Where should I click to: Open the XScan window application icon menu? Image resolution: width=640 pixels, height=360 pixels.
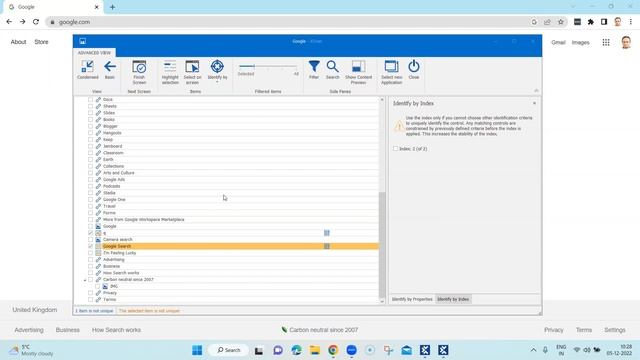coord(82,41)
